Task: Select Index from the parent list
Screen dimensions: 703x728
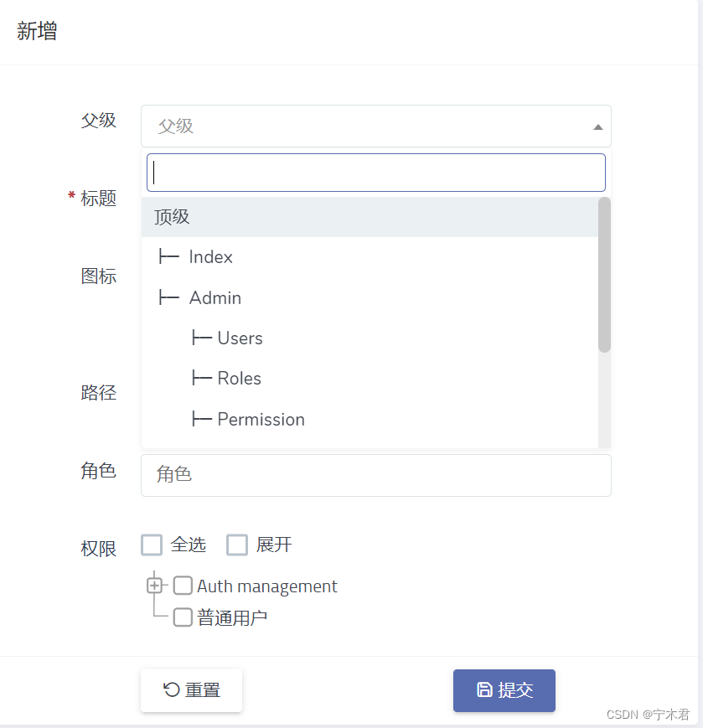Action: [x=212, y=256]
